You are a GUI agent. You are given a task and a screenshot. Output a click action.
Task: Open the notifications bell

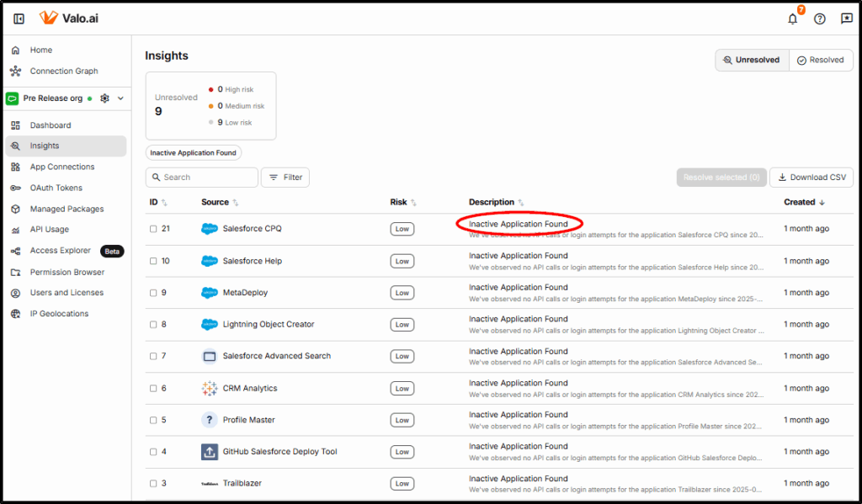792,19
